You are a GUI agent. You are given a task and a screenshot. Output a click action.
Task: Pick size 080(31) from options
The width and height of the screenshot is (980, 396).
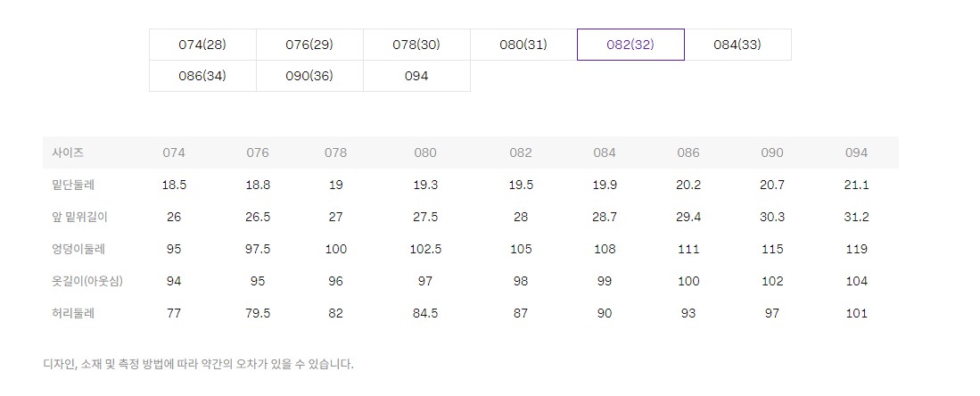[x=523, y=45]
